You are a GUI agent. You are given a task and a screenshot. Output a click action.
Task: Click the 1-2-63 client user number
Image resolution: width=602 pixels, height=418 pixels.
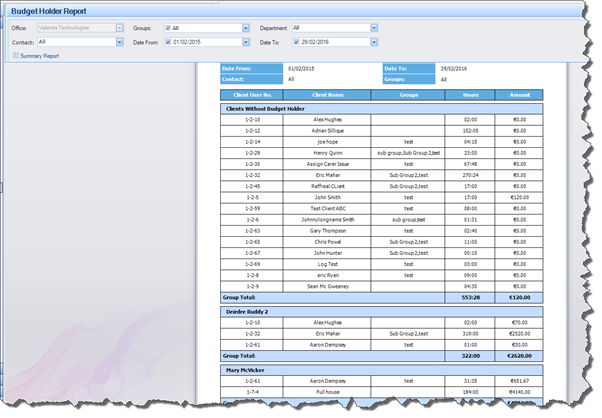point(252,231)
